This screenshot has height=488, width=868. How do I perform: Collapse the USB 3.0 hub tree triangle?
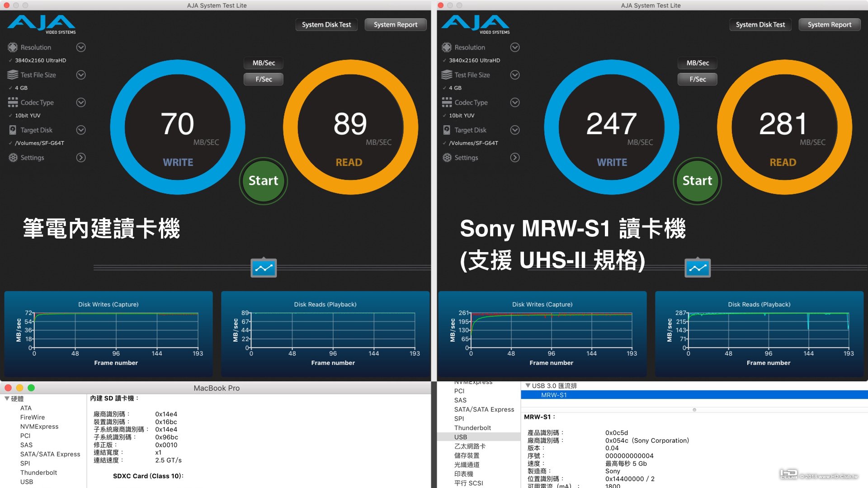coord(528,385)
